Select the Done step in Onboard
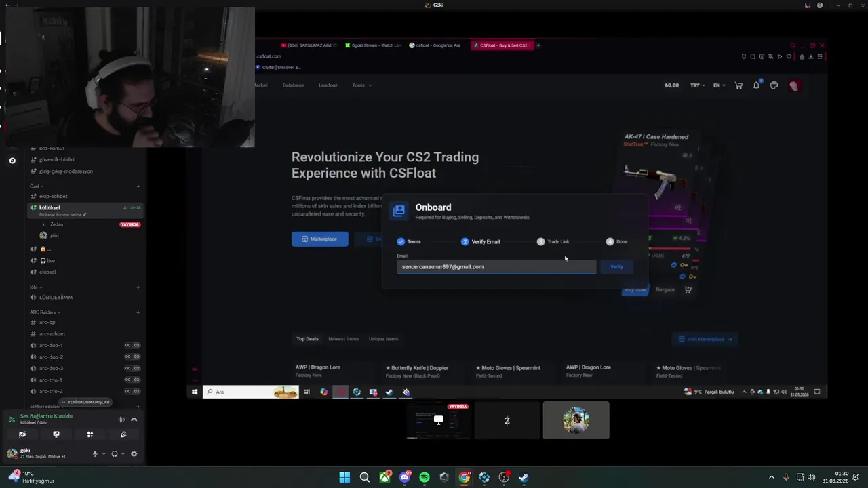The height and width of the screenshot is (488, 868). click(616, 241)
